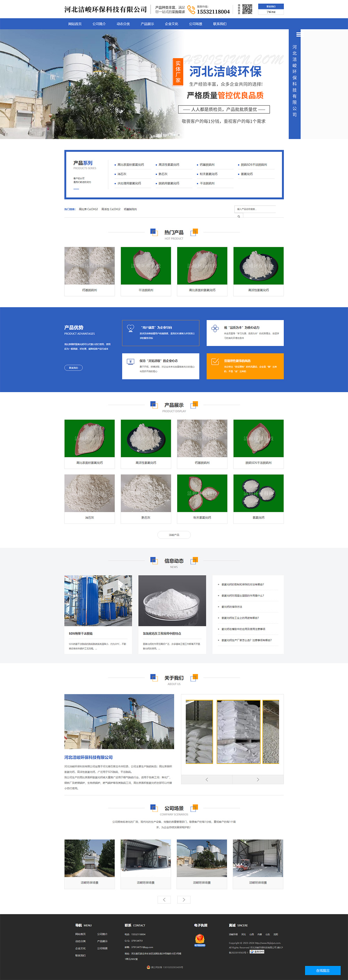This screenshot has height=980, width=348.
Task: Click the 冀公网安备 13010202003409号 link
Action: [167, 967]
